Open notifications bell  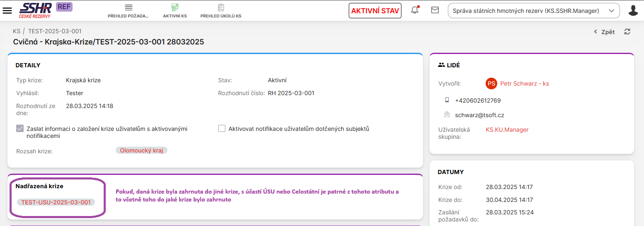(x=415, y=10)
